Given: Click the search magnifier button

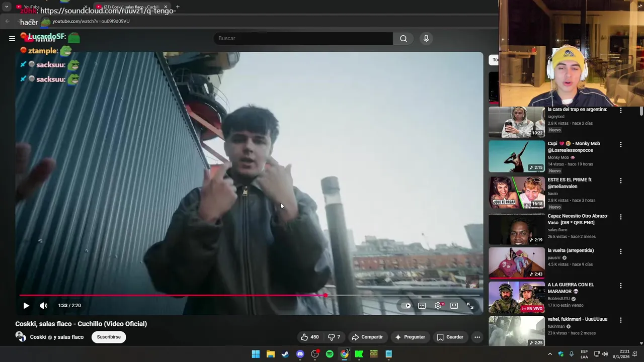Looking at the screenshot, I should point(404,38).
